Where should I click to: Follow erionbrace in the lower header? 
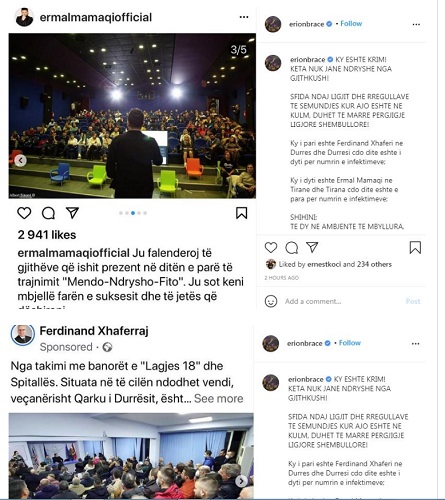(350, 343)
